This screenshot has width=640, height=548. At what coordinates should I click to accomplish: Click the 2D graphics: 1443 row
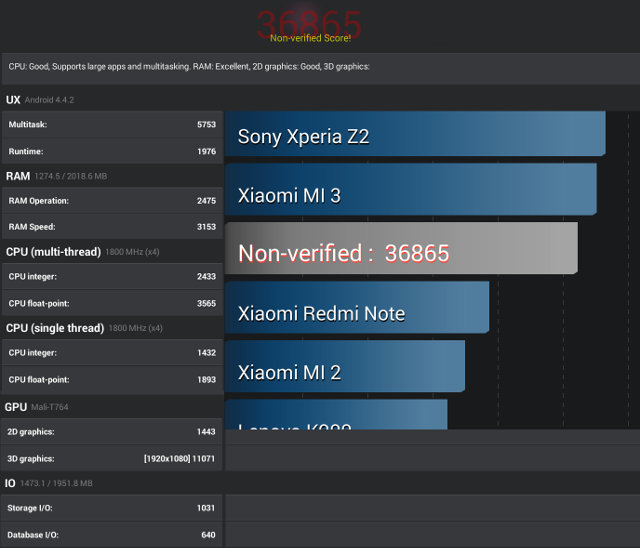[111, 431]
